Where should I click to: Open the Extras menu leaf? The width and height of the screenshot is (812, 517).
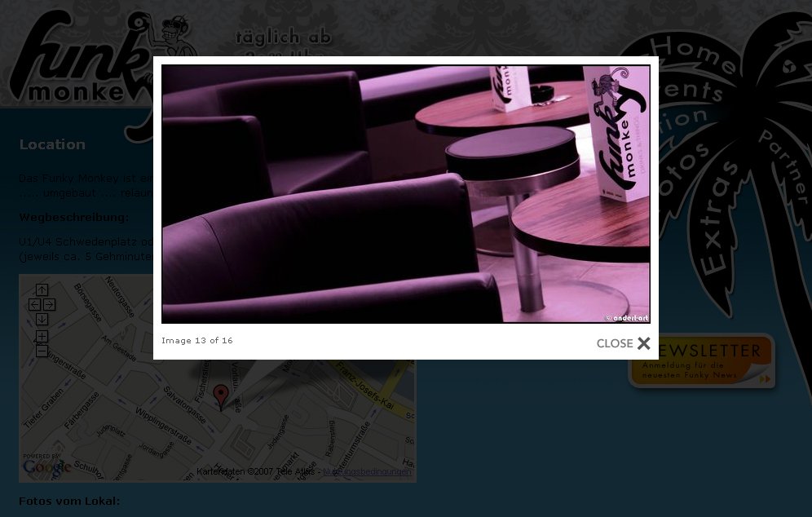click(x=719, y=218)
